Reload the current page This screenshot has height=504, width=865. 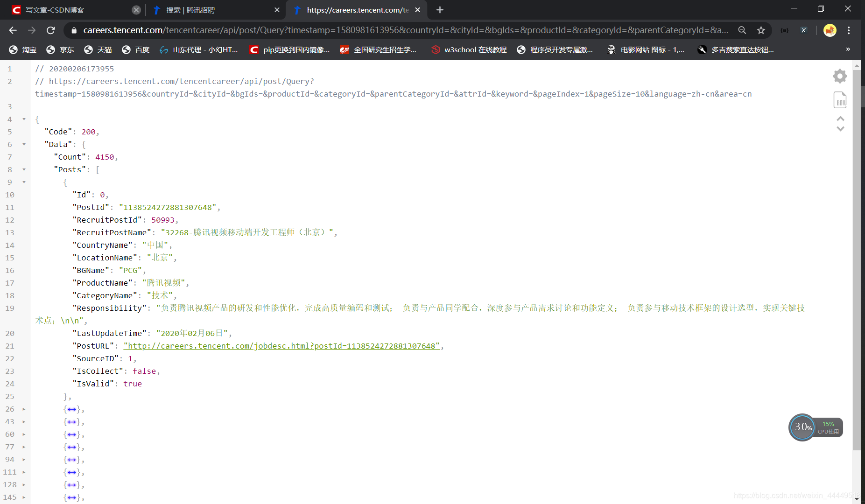51,30
